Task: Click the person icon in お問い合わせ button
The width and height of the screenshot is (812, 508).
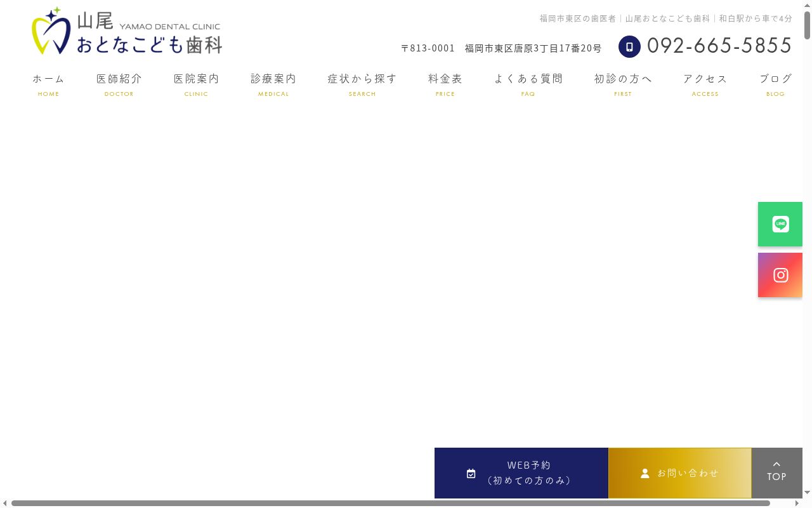Action: tap(645, 474)
